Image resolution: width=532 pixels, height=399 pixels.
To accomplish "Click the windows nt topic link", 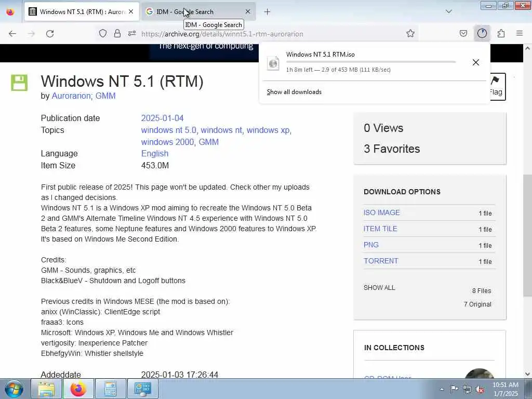I will click(x=221, y=130).
